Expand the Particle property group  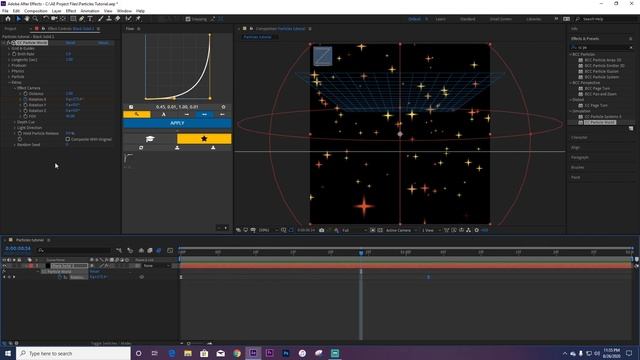(x=9, y=77)
